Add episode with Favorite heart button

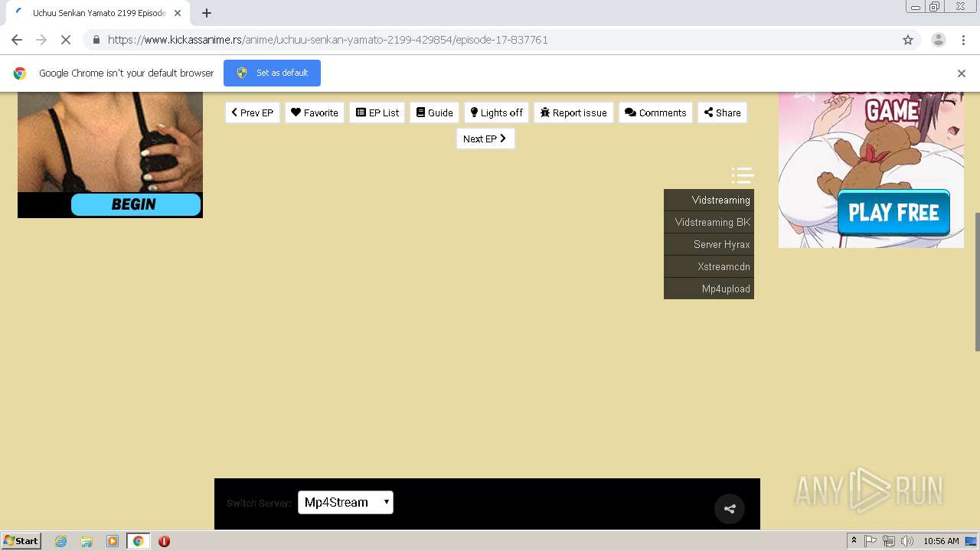tap(314, 112)
